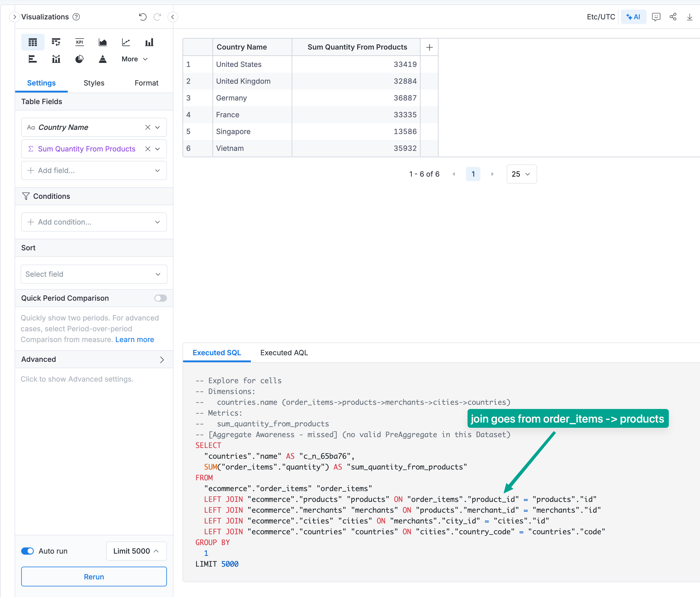The height and width of the screenshot is (597, 700).
Task: Expand the More visualizations dropdown
Action: (x=135, y=59)
